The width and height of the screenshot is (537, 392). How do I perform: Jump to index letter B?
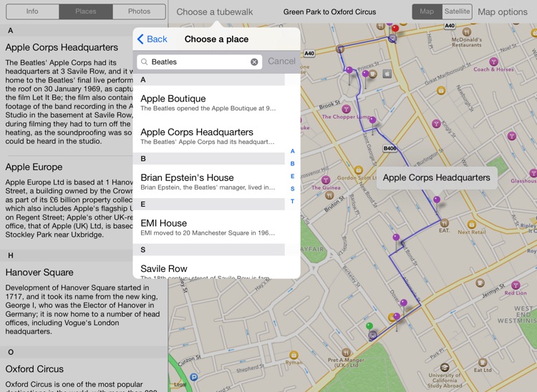click(x=292, y=164)
